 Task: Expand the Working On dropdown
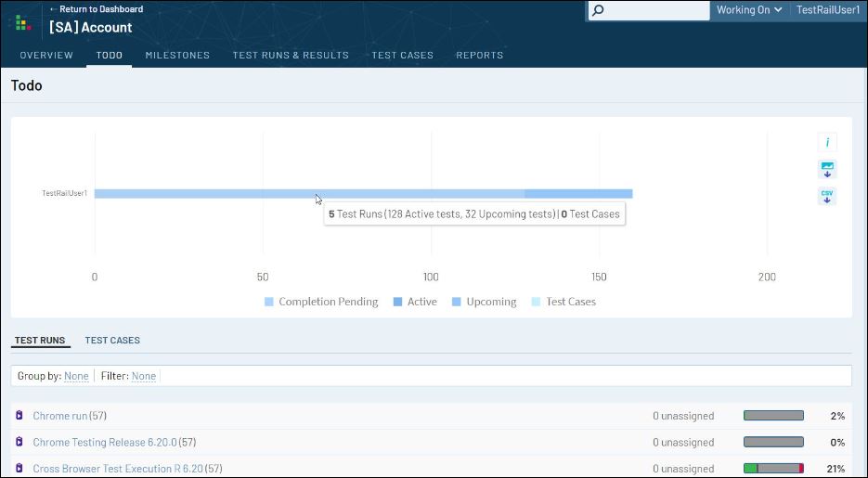(x=748, y=10)
